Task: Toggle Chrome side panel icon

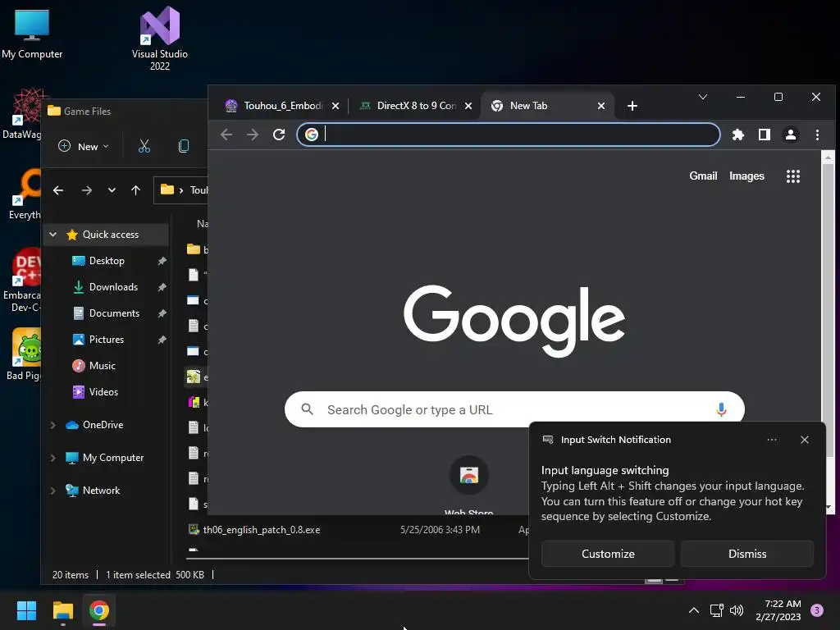Action: coord(764,135)
